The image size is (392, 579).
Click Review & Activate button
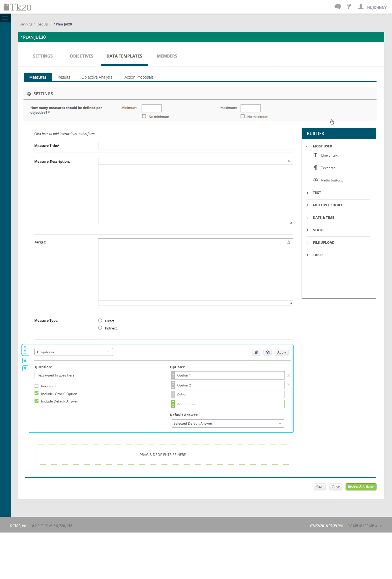click(361, 487)
